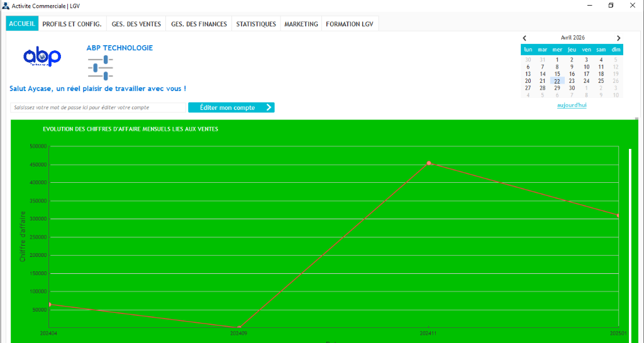This screenshot has height=343, width=644.
Task: Select April 13 in the calendar
Action: click(x=528, y=74)
